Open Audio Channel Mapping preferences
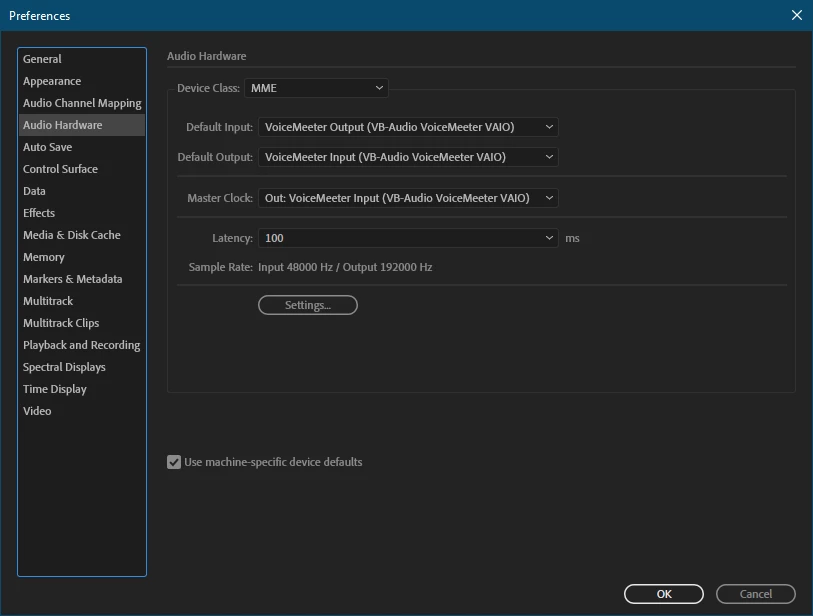 pos(81,103)
